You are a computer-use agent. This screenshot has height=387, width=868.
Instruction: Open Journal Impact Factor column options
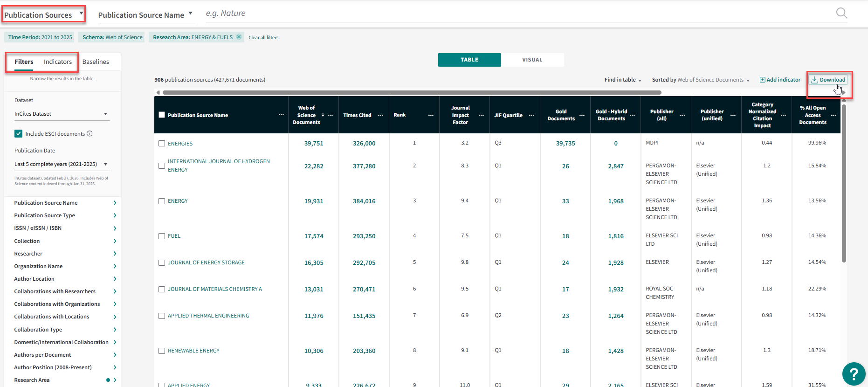click(481, 115)
